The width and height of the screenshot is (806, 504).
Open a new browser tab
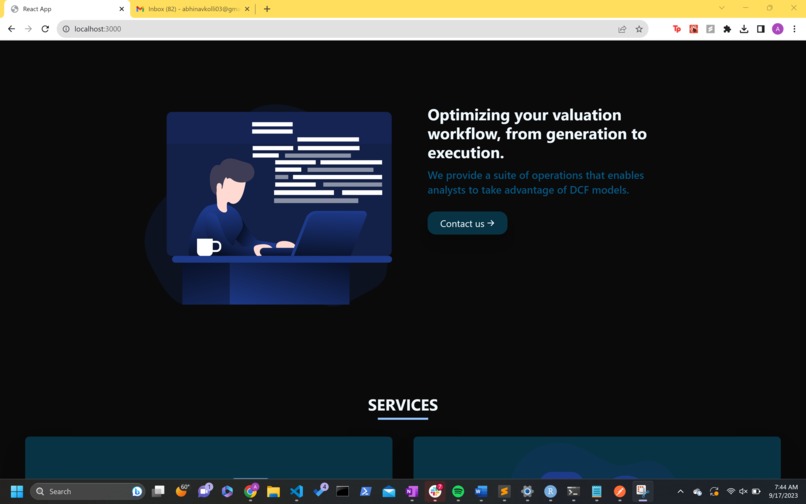[267, 9]
